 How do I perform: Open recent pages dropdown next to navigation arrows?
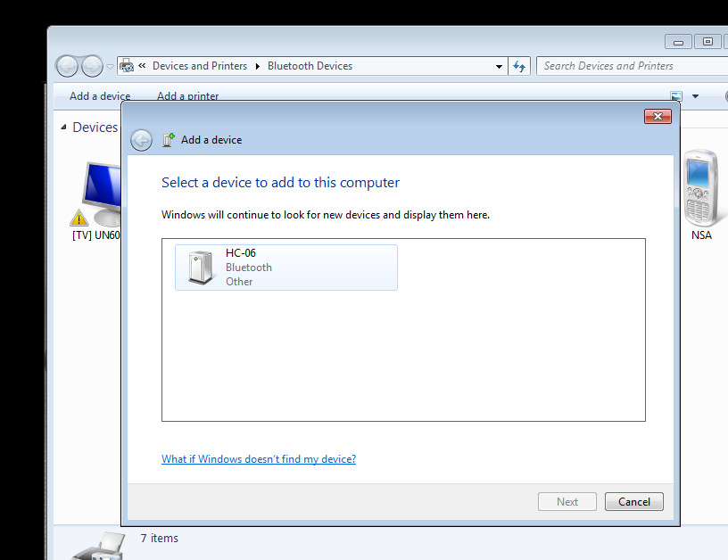[110, 66]
